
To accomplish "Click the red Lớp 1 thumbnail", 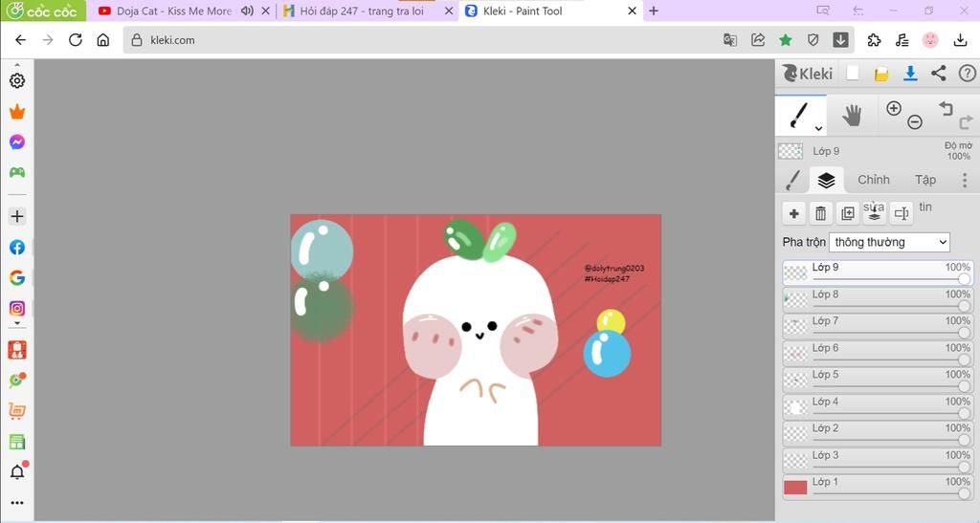I will click(795, 488).
